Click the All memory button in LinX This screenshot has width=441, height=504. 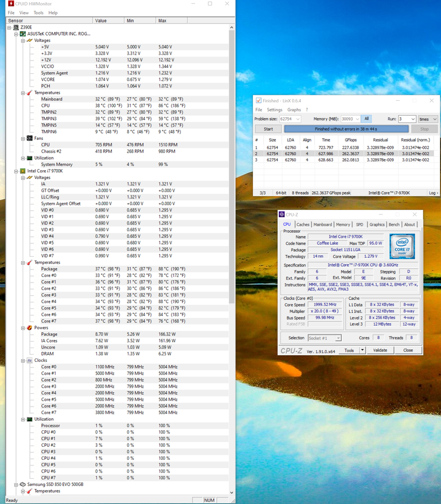pos(367,118)
